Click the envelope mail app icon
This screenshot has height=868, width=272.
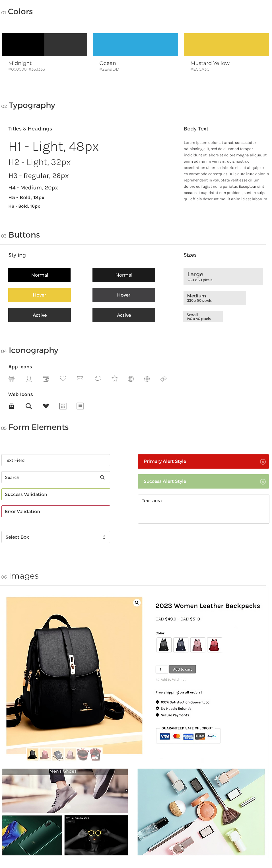click(x=80, y=378)
